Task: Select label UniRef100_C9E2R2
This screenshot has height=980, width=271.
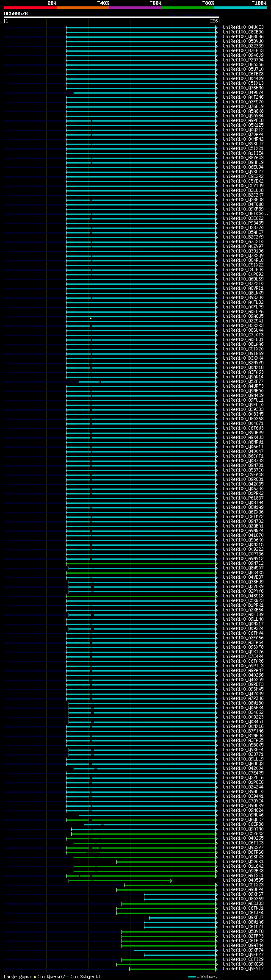Action: pyautogui.click(x=243, y=177)
